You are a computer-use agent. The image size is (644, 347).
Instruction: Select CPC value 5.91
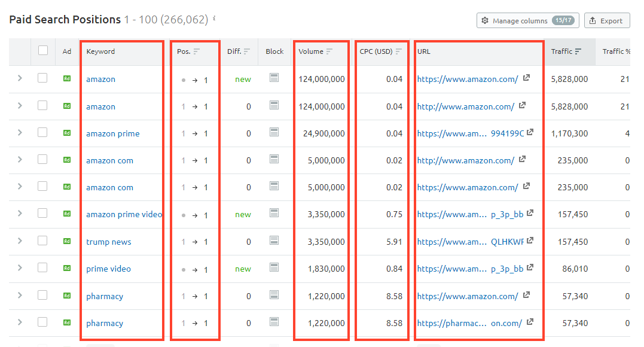[394, 242]
